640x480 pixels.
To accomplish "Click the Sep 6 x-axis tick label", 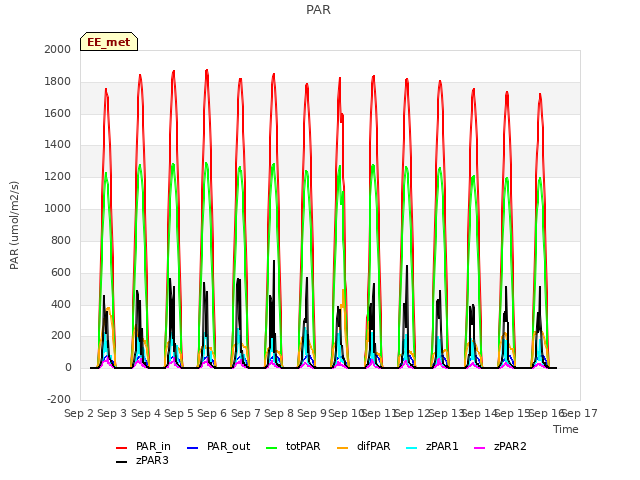I will tap(212, 413).
